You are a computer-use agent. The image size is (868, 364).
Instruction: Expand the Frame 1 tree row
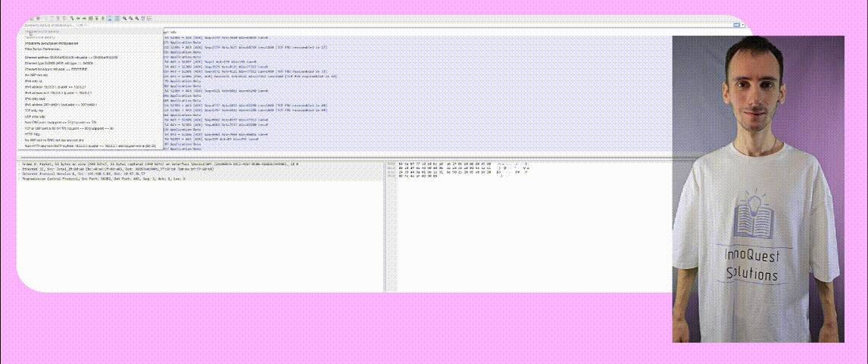click(x=19, y=163)
